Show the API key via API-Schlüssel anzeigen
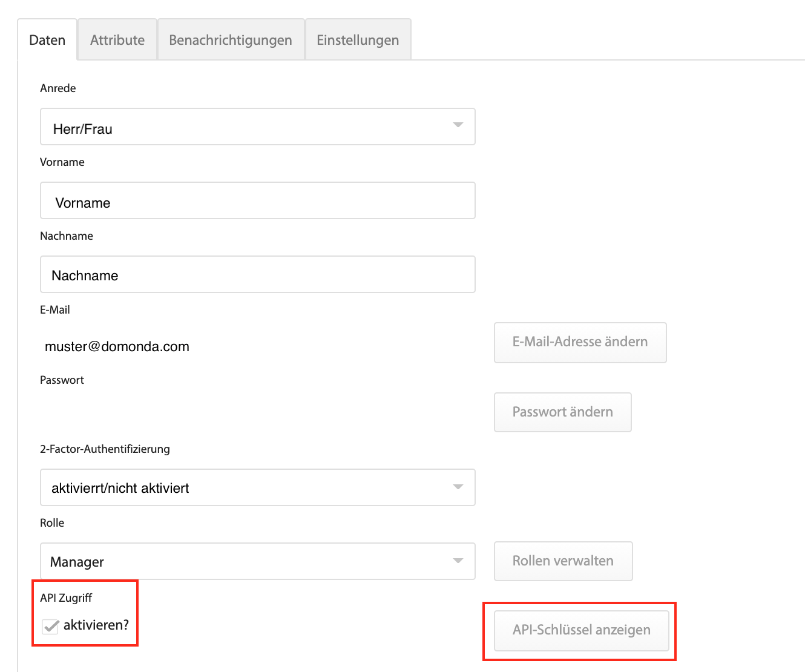 click(x=580, y=630)
